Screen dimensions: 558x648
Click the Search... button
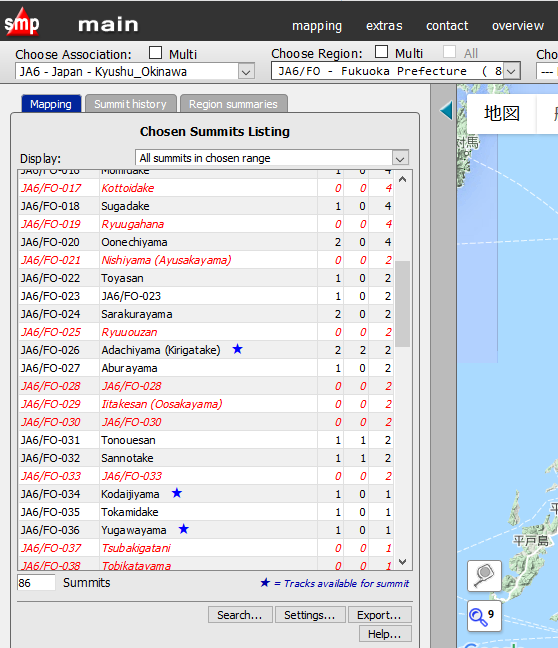[240, 615]
